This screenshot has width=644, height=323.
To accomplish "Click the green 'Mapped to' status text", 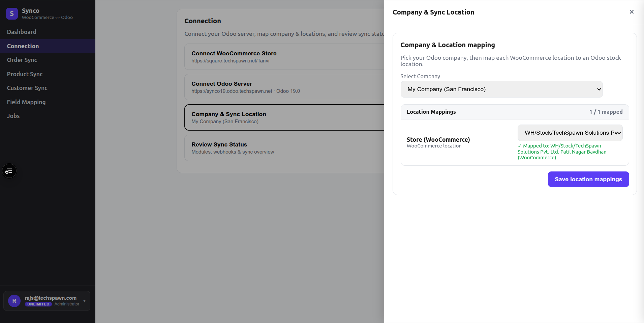I will 562,152.
